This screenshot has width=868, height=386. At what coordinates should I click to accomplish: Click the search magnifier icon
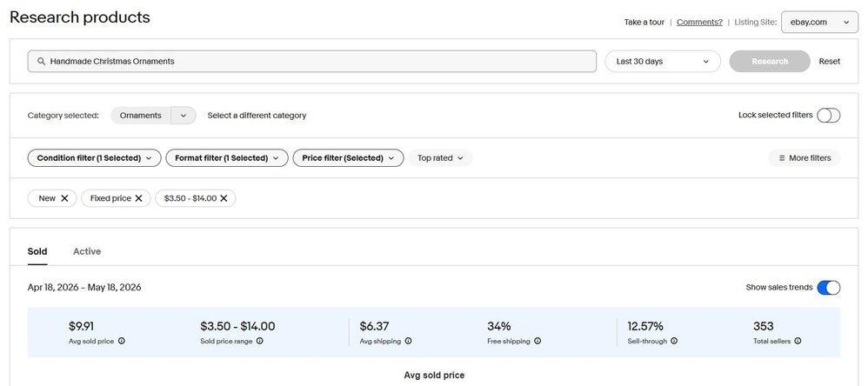41,62
